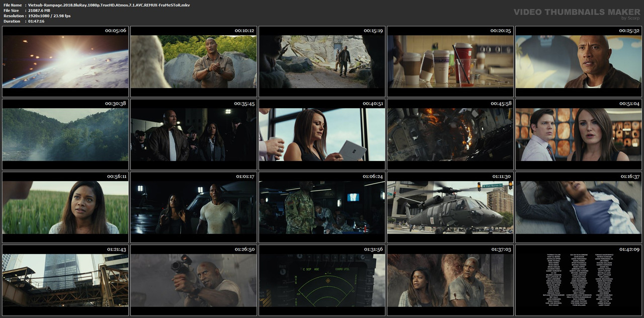Viewport: 644px width, 318px height.
Task: Select the thumbnail at 01:31:56
Action: 322,280
